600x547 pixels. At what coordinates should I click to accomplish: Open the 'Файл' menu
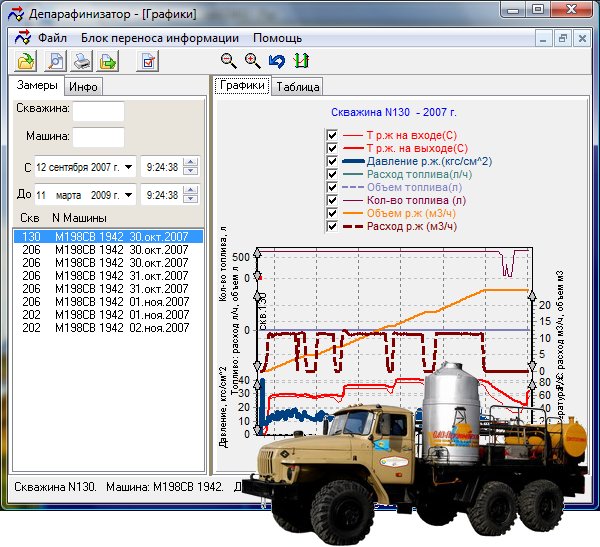pyautogui.click(x=52, y=38)
